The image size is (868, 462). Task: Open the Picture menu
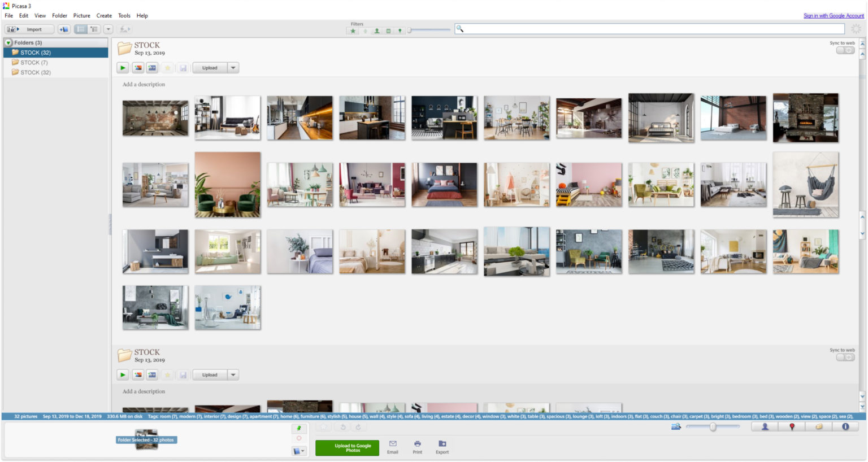(81, 15)
